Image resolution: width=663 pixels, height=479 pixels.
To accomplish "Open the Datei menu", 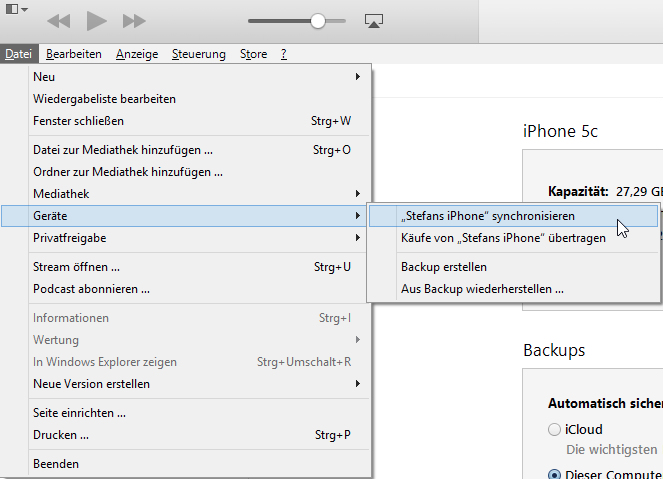I will click(19, 54).
